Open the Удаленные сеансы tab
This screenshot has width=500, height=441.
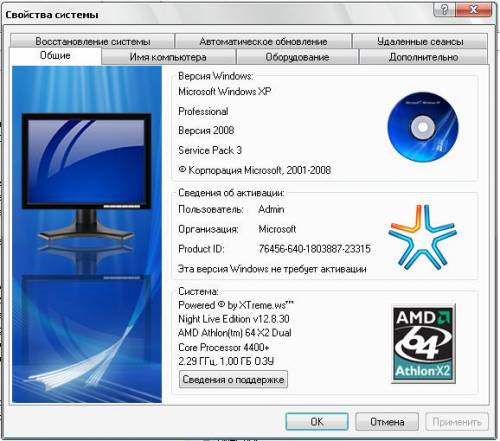pos(420,41)
